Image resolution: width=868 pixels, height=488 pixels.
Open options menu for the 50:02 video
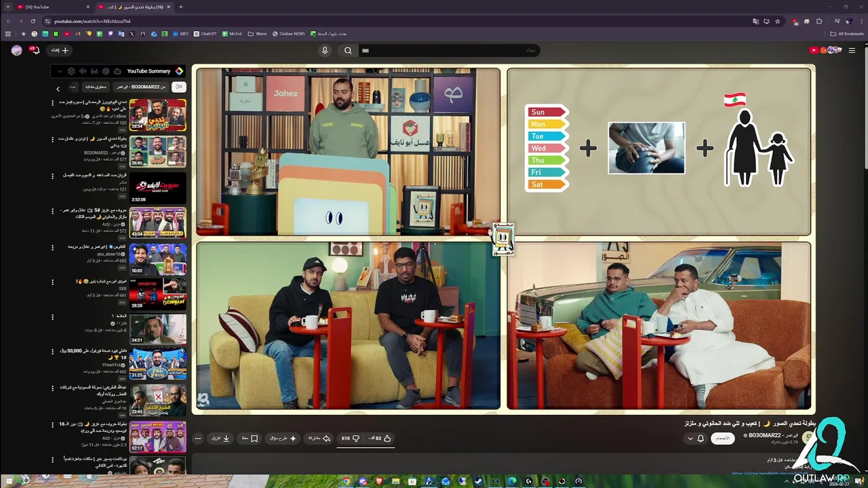tap(53, 247)
